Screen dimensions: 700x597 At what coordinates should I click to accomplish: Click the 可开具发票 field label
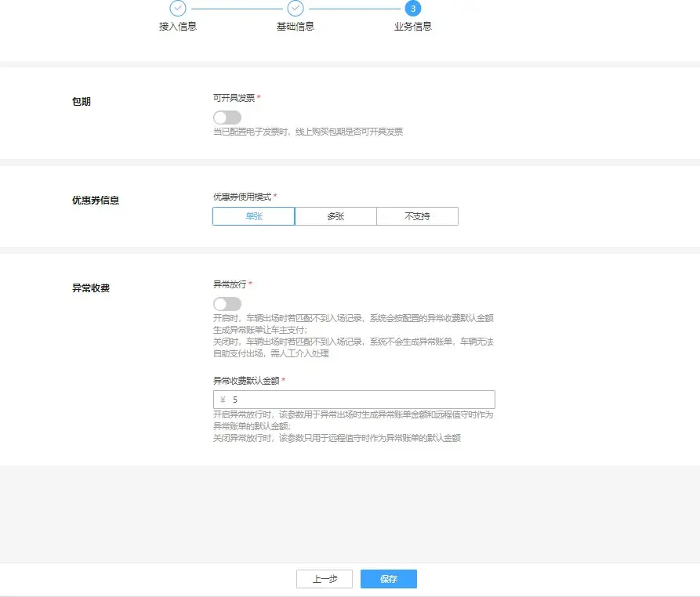coord(234,98)
